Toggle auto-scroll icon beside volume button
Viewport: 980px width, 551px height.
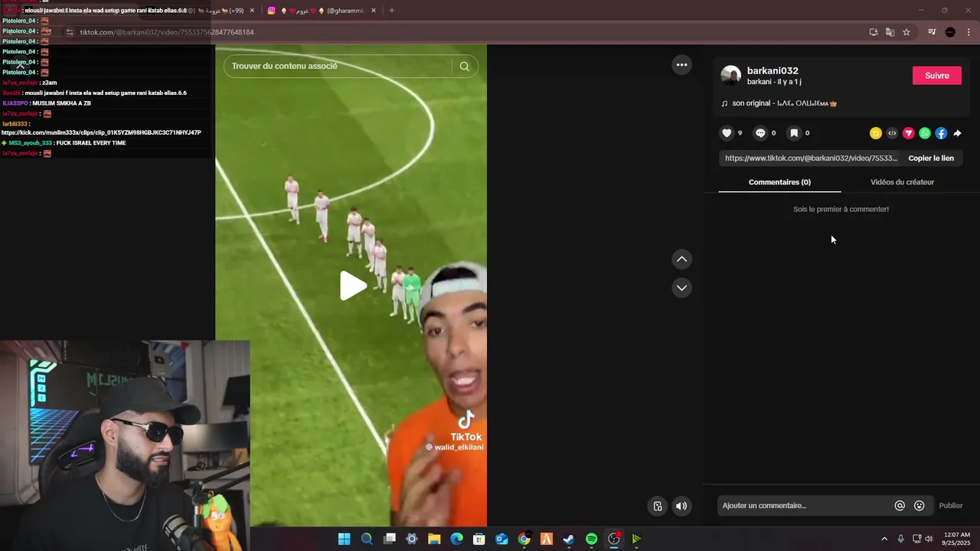[658, 506]
